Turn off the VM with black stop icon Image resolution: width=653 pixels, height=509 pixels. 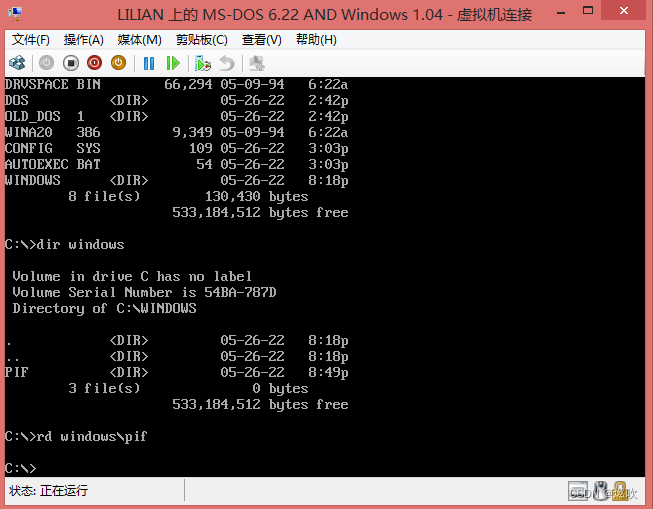(x=71, y=63)
